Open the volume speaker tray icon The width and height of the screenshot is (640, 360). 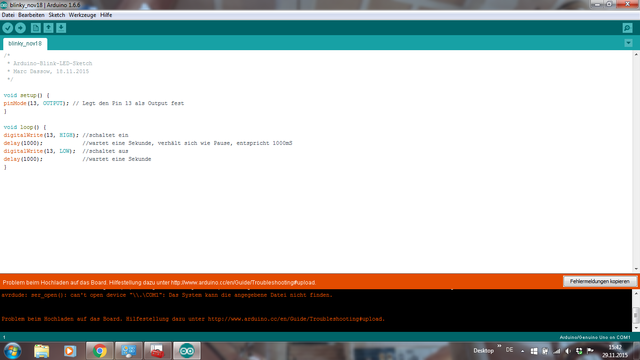pyautogui.click(x=568, y=351)
